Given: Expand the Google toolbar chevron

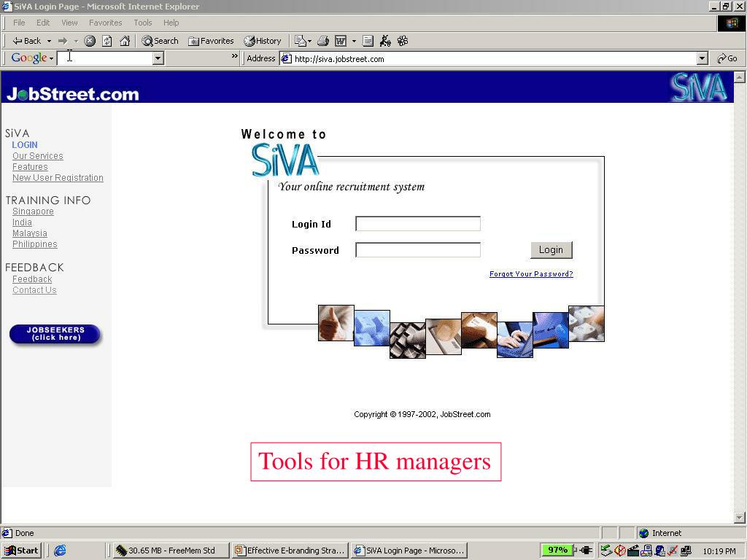Looking at the screenshot, I should (234, 56).
